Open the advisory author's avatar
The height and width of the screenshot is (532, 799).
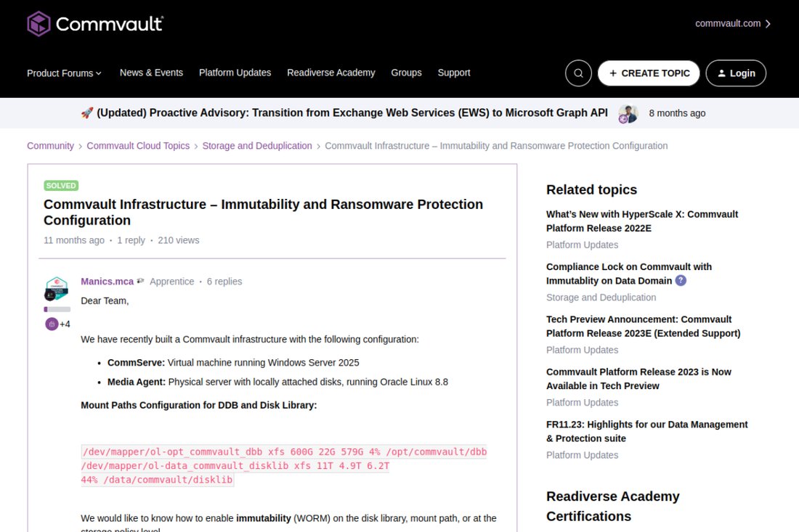(628, 113)
